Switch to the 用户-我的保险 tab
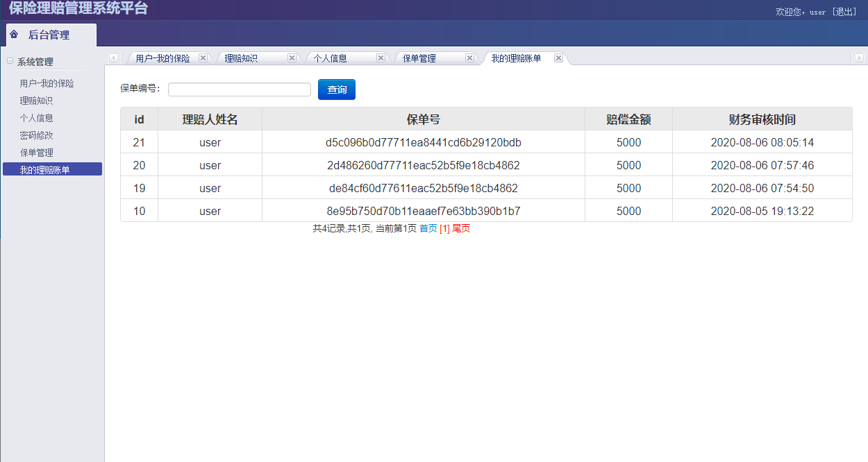The height and width of the screenshot is (462, 868). (162, 58)
